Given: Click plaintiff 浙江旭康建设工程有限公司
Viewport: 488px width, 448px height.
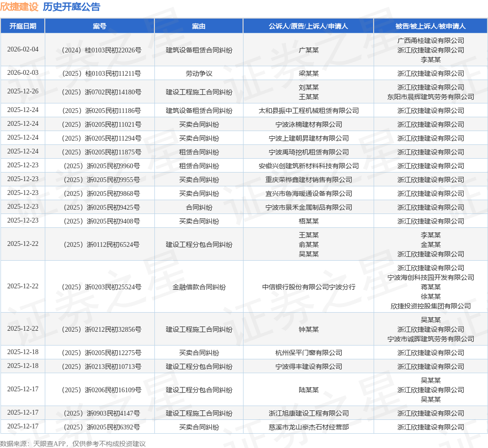Looking at the screenshot, I should click(308, 413).
